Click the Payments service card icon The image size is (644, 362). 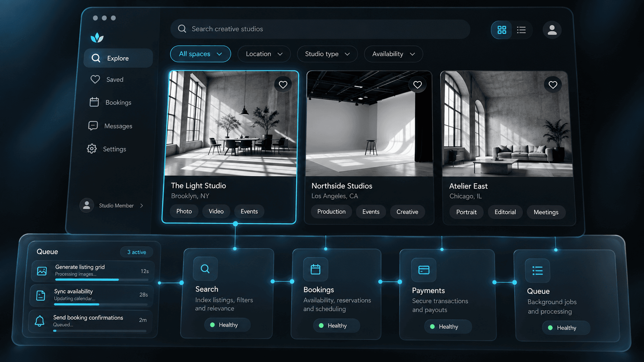point(424,270)
